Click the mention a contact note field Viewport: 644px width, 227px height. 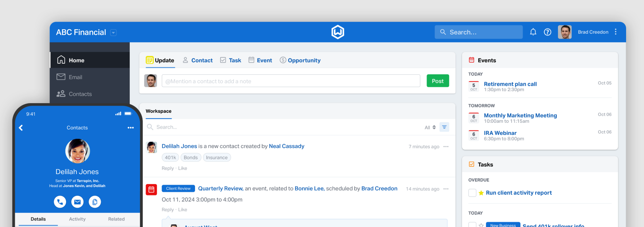click(291, 81)
